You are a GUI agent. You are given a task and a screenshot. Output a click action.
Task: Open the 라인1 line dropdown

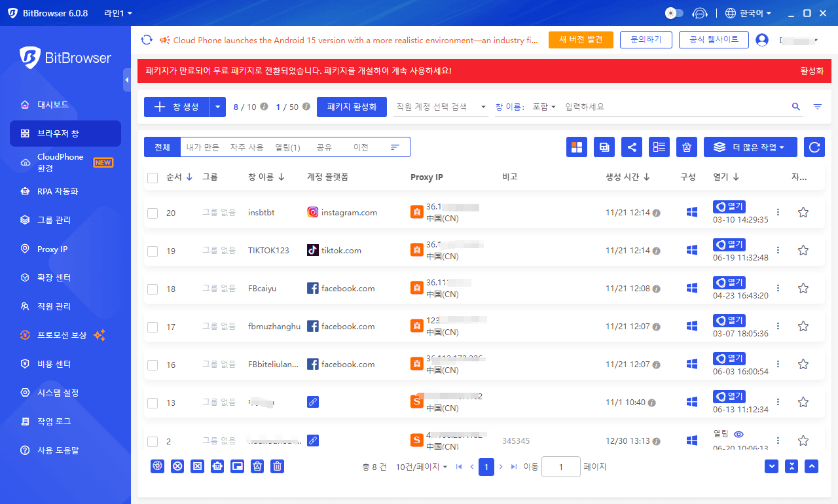tap(118, 13)
